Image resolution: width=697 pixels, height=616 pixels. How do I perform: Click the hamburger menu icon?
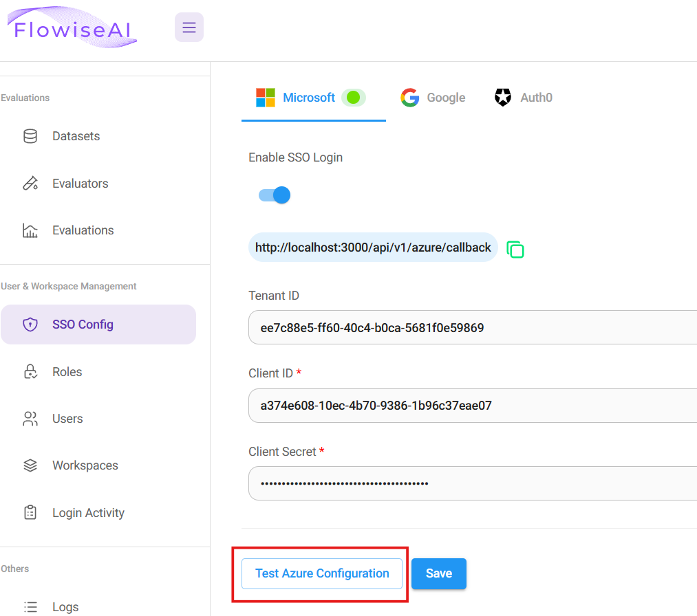(x=189, y=27)
